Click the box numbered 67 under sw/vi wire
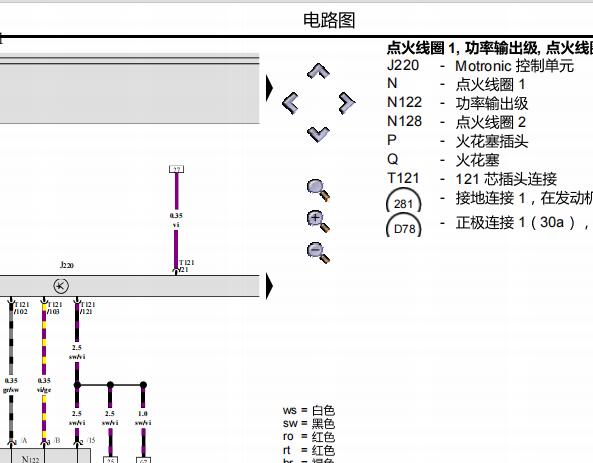Screen dimensions: 593x463 [143, 460]
